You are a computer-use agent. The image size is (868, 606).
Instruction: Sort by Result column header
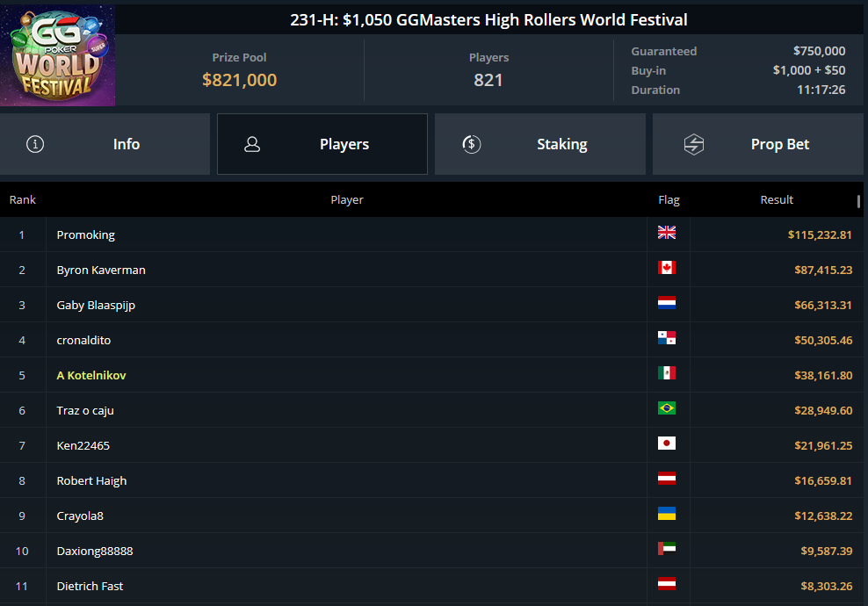777,199
